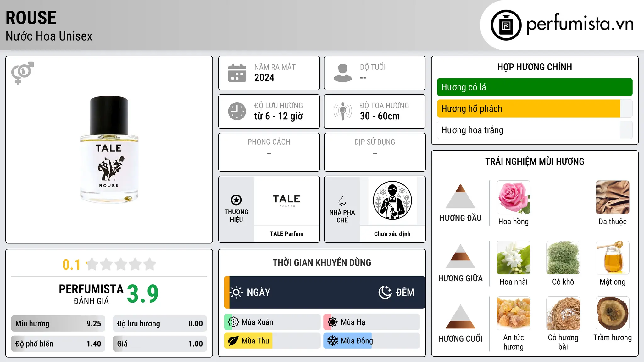Click the spring flower icon for Mùa Xuân
Image resolution: width=644 pixels, height=362 pixels.
point(233,322)
